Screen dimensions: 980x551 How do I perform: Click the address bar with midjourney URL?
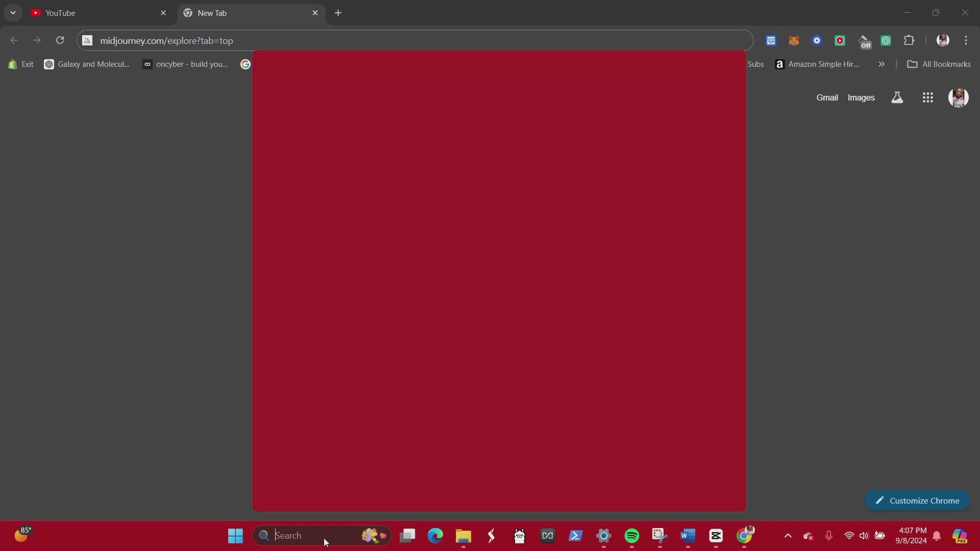pyautogui.click(x=408, y=40)
